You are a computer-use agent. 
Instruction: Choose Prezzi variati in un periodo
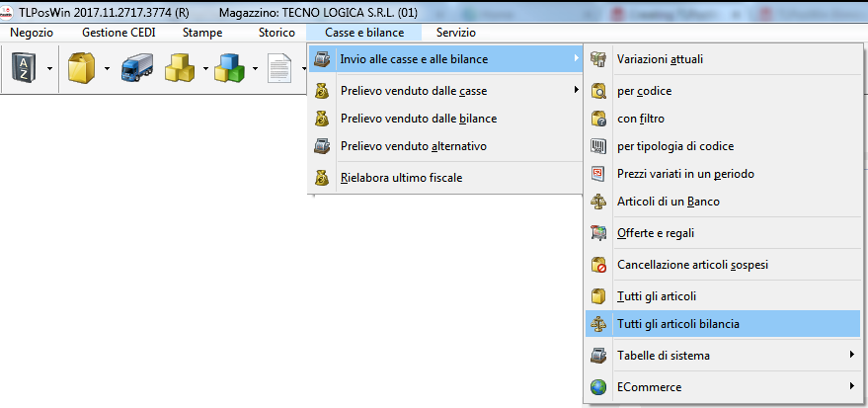pos(685,174)
